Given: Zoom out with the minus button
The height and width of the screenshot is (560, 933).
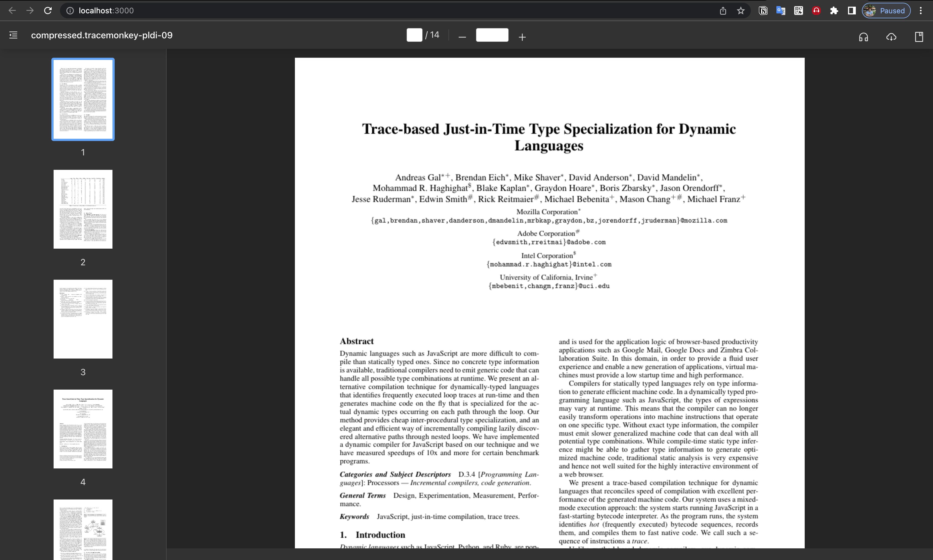Looking at the screenshot, I should click(462, 37).
